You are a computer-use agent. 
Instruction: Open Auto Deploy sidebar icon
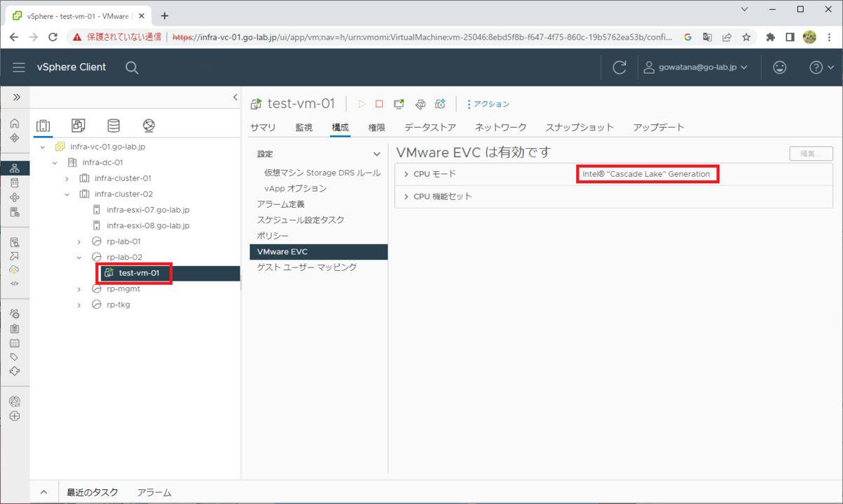(x=15, y=256)
